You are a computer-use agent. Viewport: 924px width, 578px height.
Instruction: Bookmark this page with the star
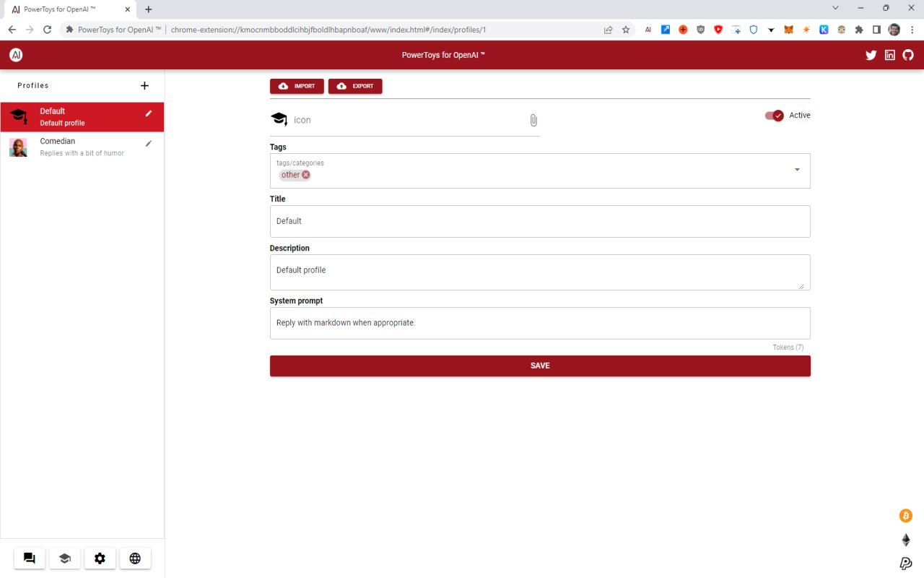pos(626,30)
